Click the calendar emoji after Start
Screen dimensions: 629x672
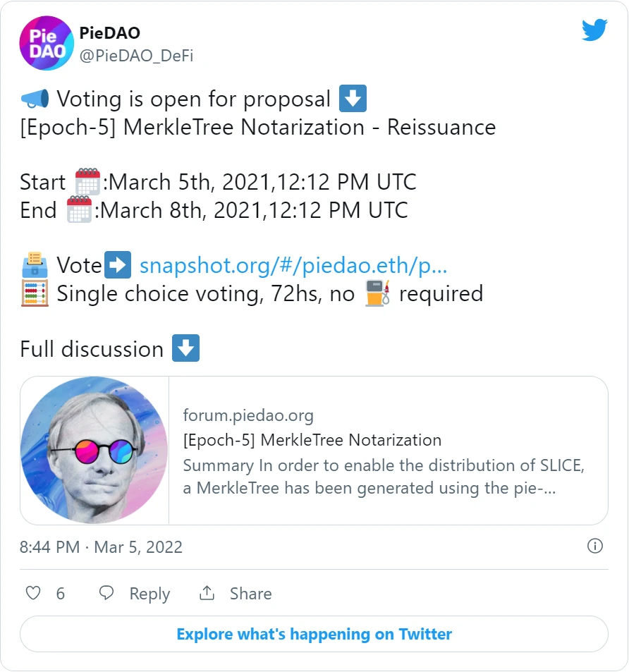88,182
